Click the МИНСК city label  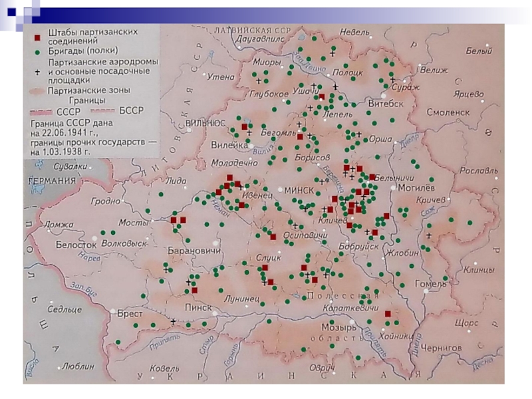tap(298, 190)
